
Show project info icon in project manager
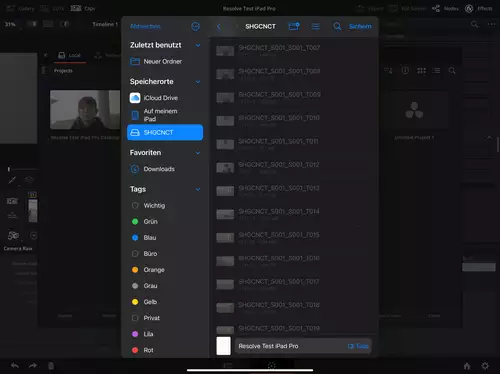405,70
